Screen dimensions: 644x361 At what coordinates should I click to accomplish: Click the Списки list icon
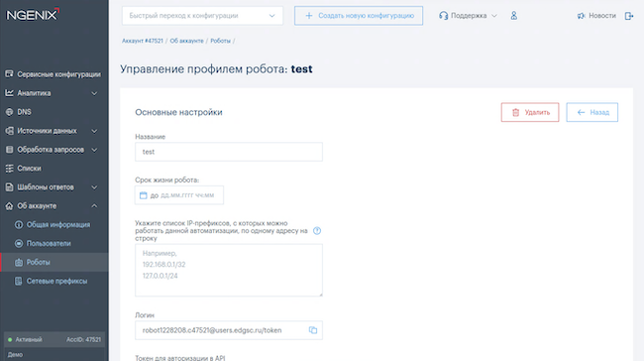9,169
